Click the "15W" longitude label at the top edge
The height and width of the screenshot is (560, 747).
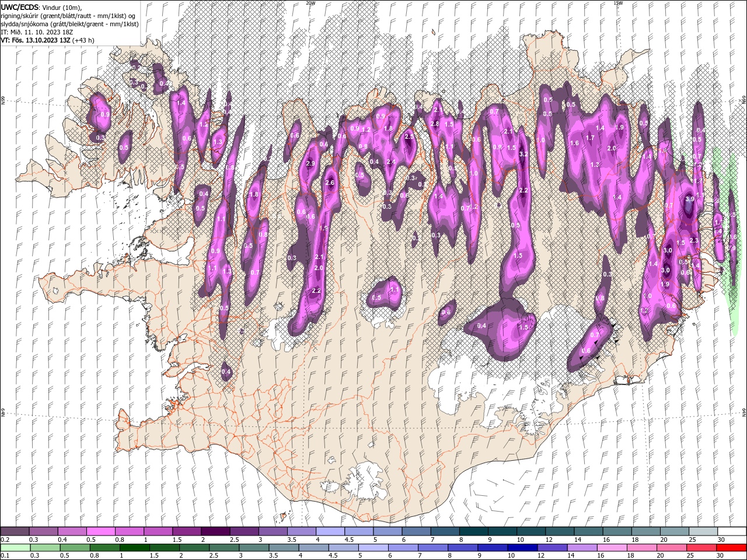(x=617, y=3)
